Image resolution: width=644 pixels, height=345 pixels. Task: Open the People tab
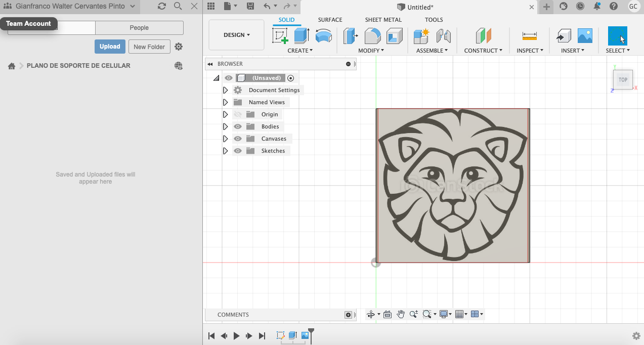pyautogui.click(x=139, y=28)
